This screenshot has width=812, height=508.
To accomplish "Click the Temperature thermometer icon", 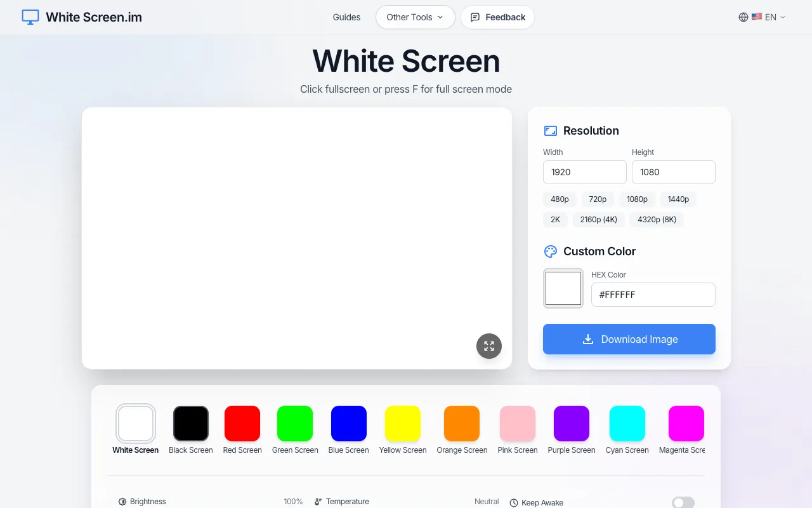I will click(x=318, y=502).
